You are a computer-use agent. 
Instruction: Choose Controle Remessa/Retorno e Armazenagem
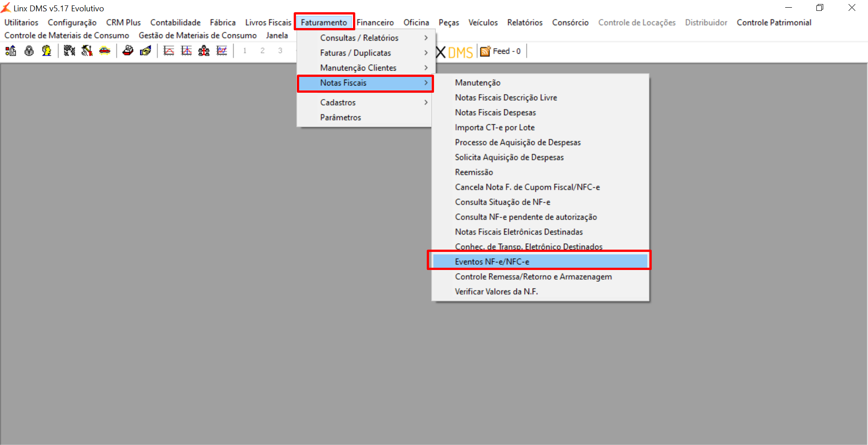pos(540,277)
